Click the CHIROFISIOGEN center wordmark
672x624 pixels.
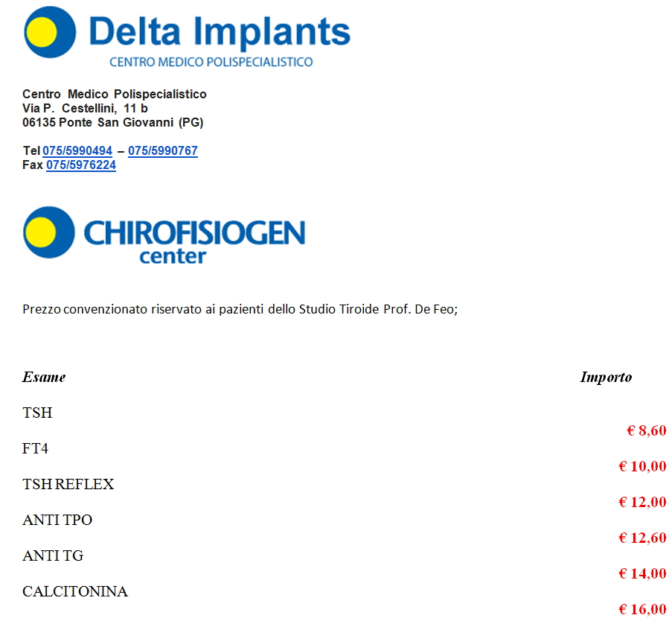pos(194,241)
